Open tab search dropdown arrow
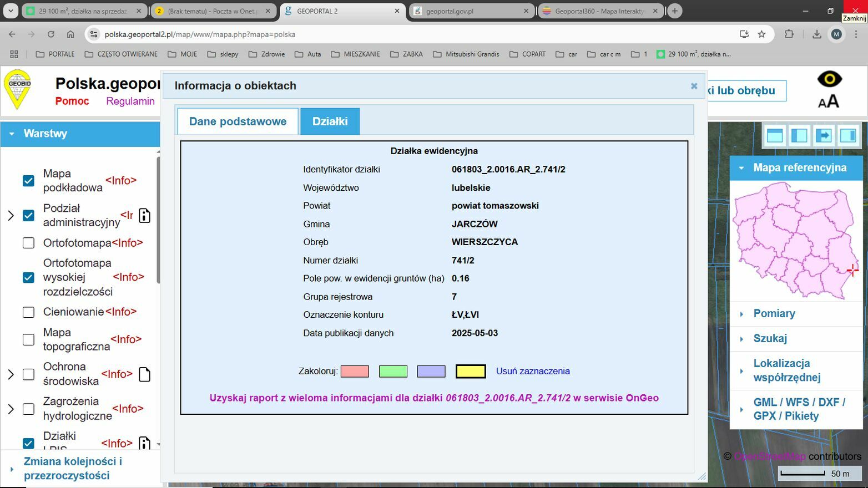 click(x=10, y=11)
